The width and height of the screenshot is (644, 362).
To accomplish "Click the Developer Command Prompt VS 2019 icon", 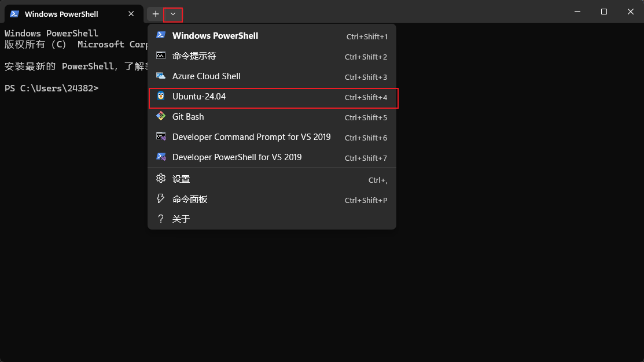I will click(161, 136).
